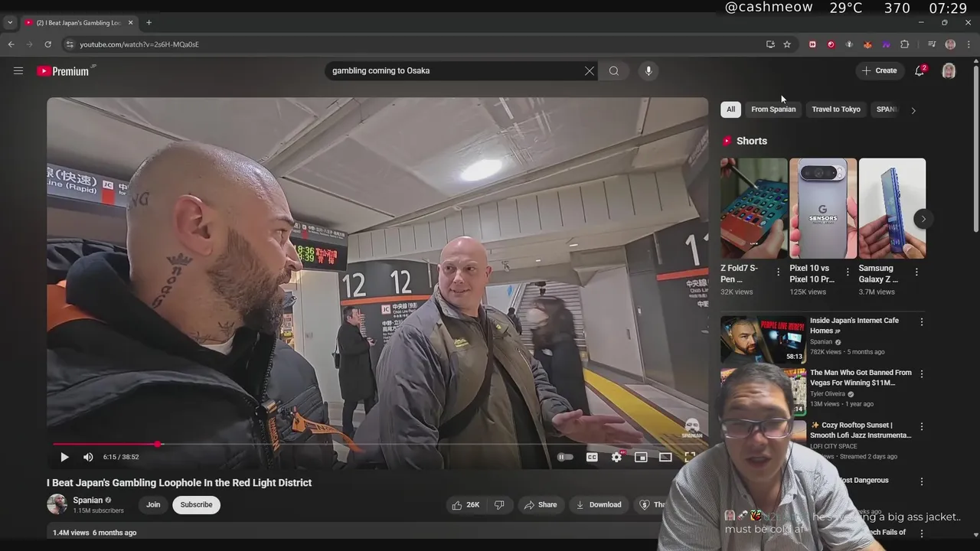This screenshot has height=551, width=980.
Task: Open Create upload menu
Action: (x=879, y=70)
